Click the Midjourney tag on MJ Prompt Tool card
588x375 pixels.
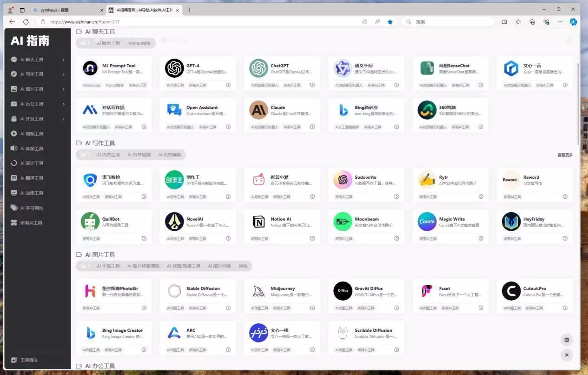tap(92, 85)
